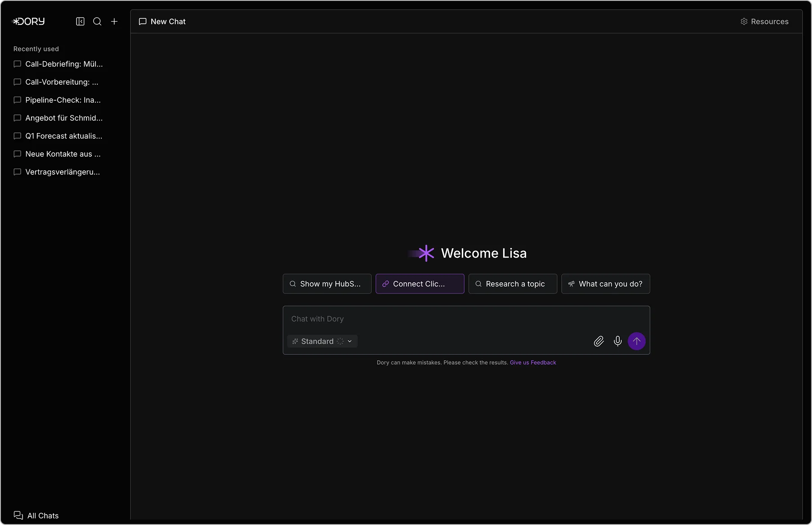The width and height of the screenshot is (812, 525).
Task: Select Research a topic suggestion
Action: click(512, 284)
